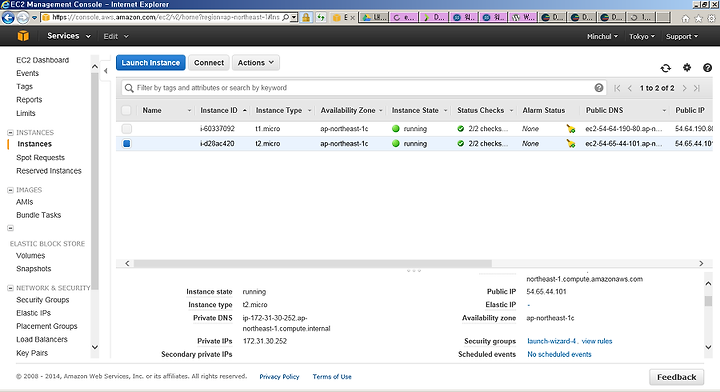The width and height of the screenshot is (720, 392).
Task: Go to AMIs in sidebar
Action: pos(24,202)
